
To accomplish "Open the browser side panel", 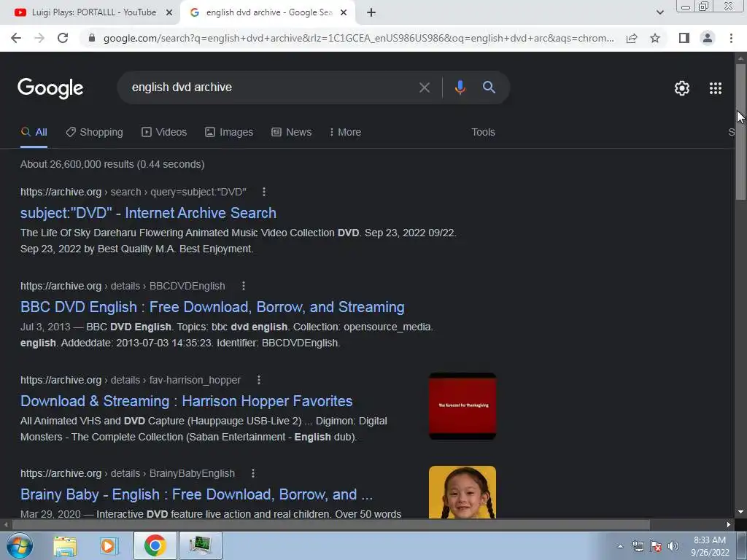I will click(684, 38).
